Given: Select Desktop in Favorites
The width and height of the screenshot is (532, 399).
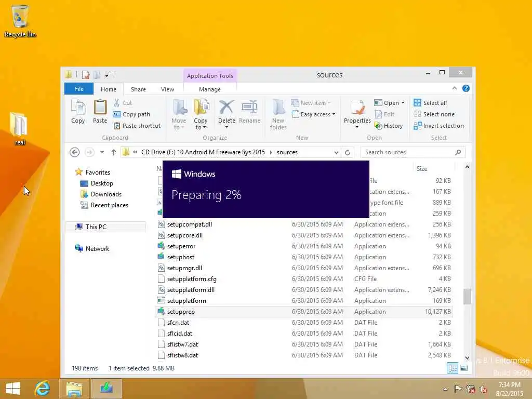Looking at the screenshot, I should tap(97, 183).
